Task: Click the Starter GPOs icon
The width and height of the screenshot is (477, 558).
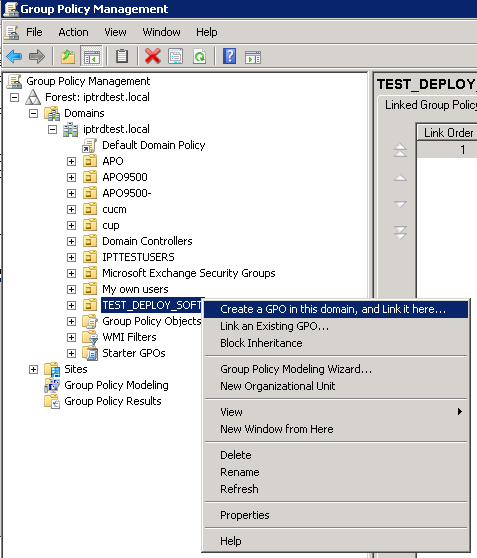Action: point(90,353)
